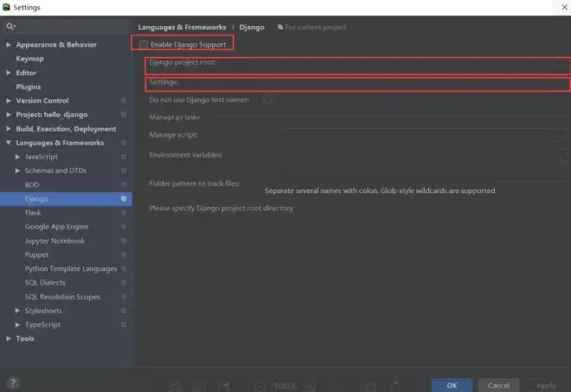Click project-level icon beside SQL Dialects
The image size is (571, 392).
pyautogui.click(x=124, y=282)
